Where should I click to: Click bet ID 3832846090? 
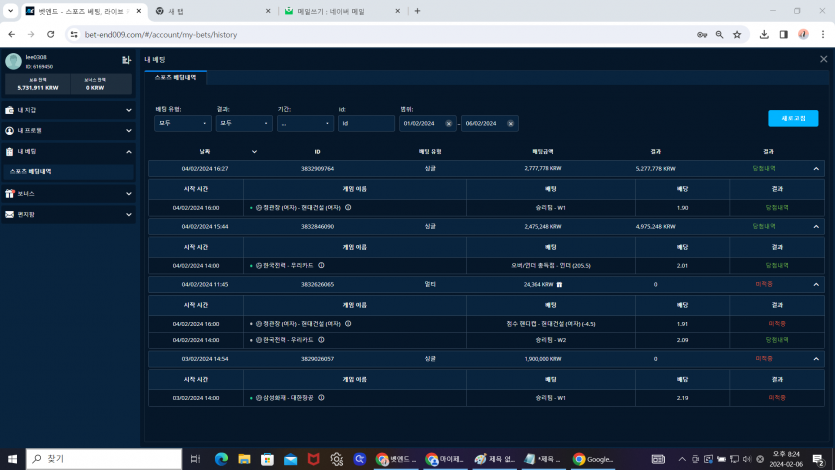(x=317, y=227)
